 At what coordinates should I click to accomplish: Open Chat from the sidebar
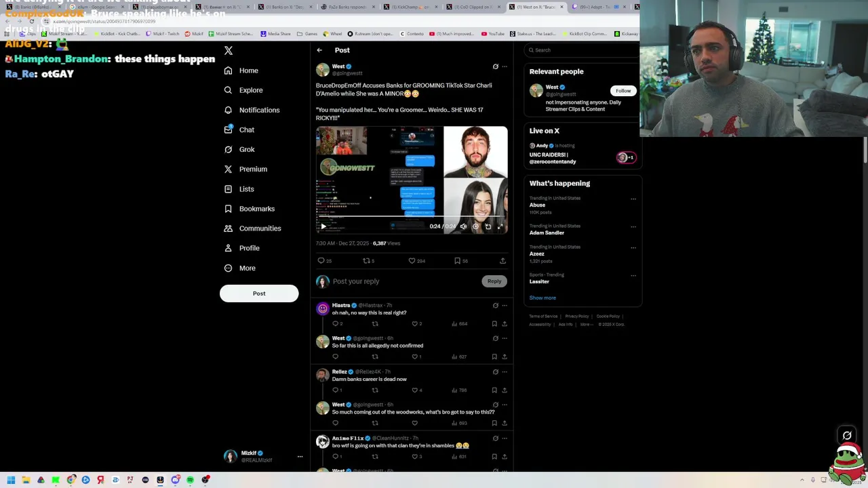tap(239, 129)
